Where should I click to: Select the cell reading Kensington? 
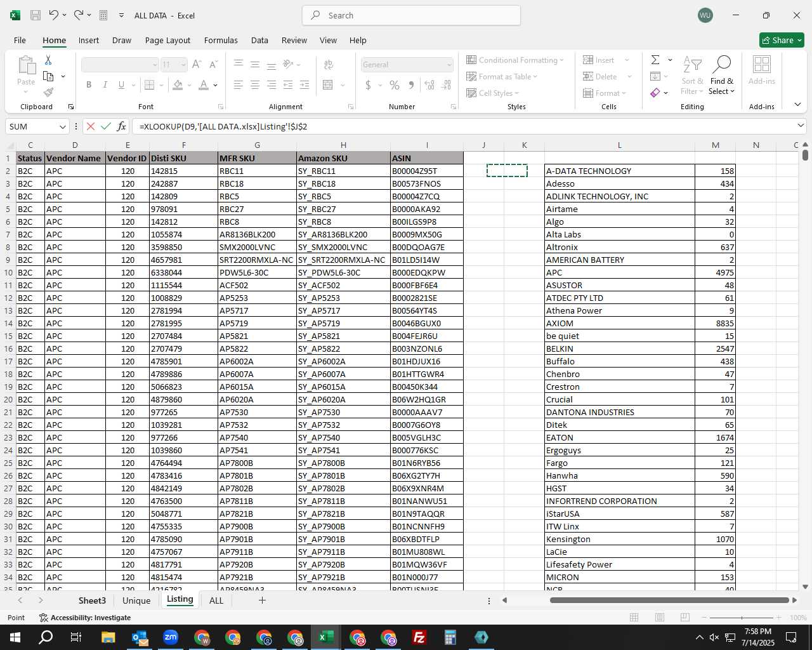(x=619, y=539)
